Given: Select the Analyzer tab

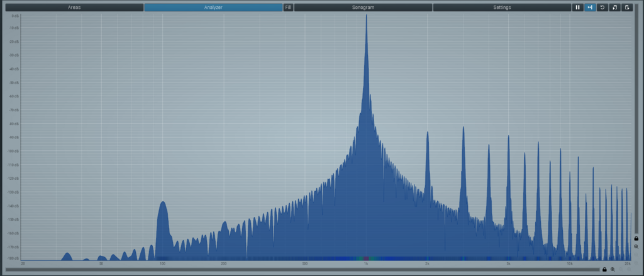Looking at the screenshot, I should (x=213, y=8).
